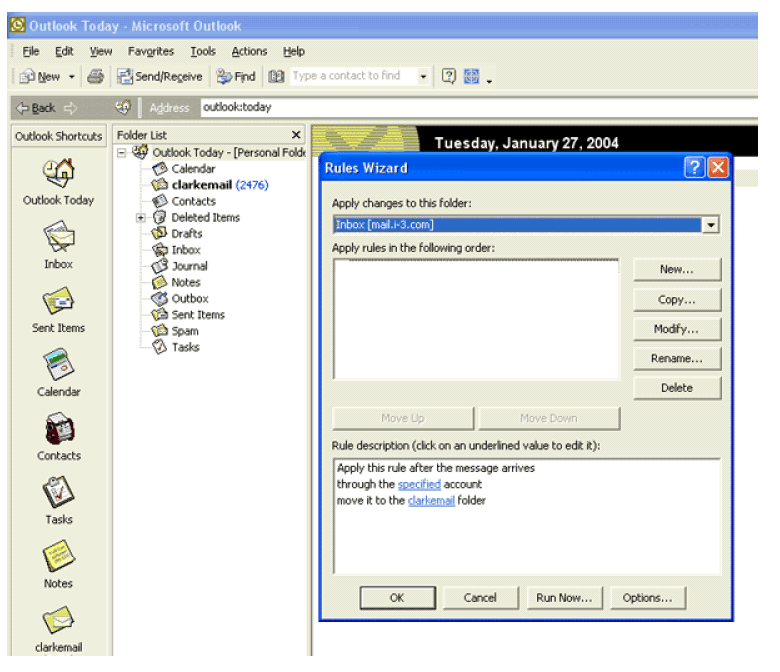Open the Inbox shortcut in Outlook Shortcuts
Viewport: 780px width, 672px height.
(x=58, y=236)
